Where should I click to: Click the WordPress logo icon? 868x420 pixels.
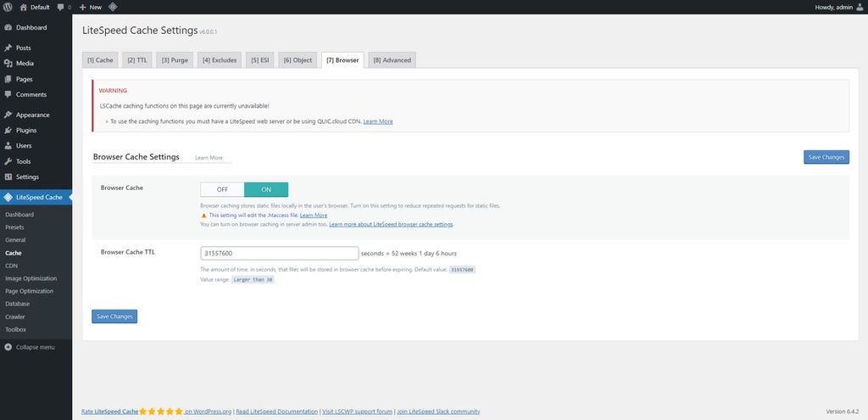point(8,7)
